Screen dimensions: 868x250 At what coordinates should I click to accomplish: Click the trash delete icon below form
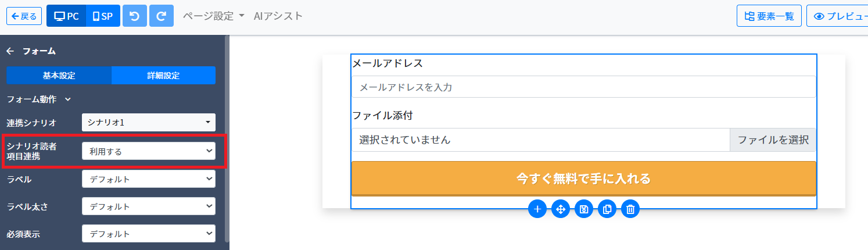click(630, 209)
